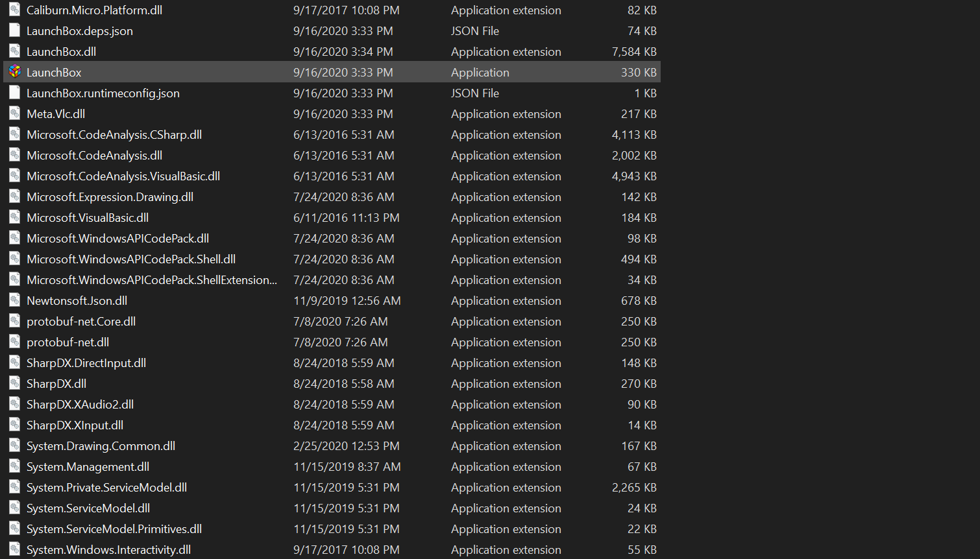Screen dimensions: 980x559
Task: Click the Meta.Vlc.dll file icon
Action: click(x=14, y=113)
